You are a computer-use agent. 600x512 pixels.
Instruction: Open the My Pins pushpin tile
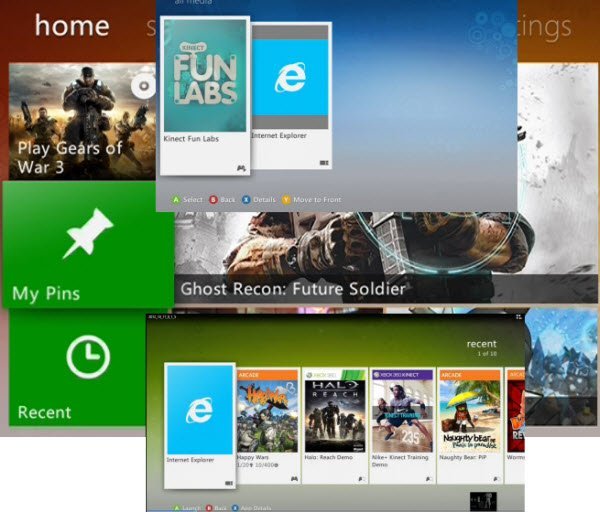coord(88,244)
